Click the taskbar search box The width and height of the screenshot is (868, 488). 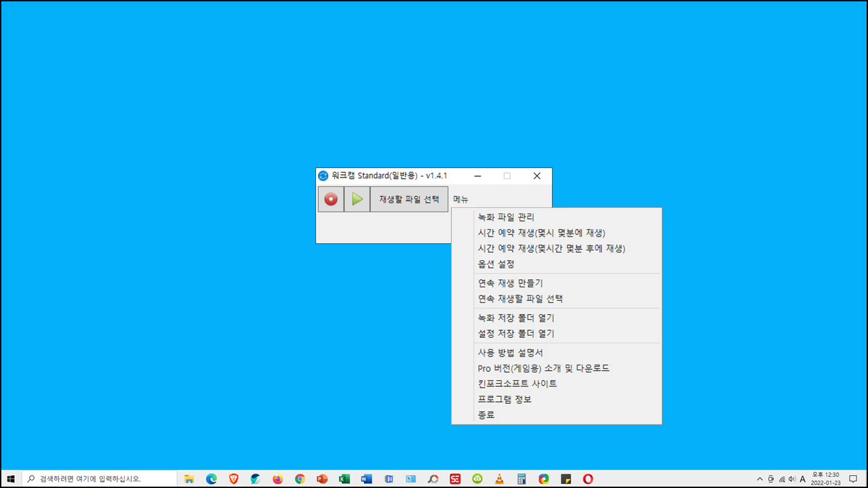coord(99,479)
